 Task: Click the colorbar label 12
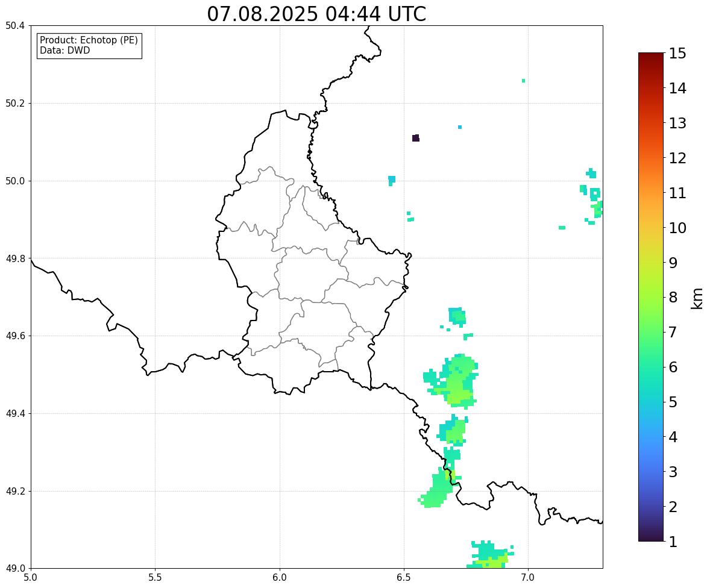click(677, 158)
